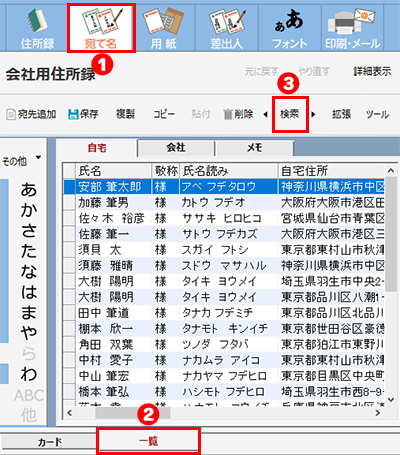Image resolution: width=400 pixels, height=455 pixels.
Task: Click the horizontal scrollbar thumb
Action: click(133, 413)
